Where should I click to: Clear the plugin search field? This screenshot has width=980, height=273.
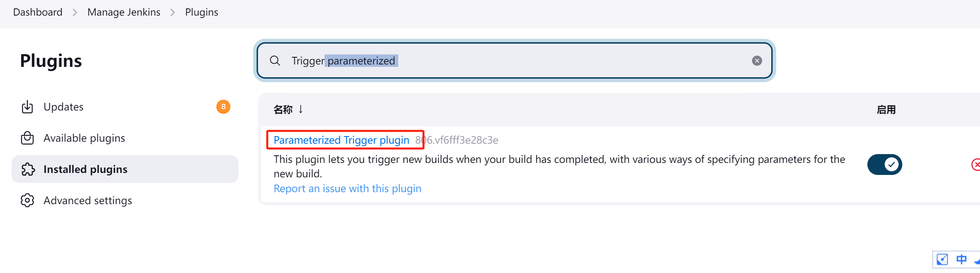pyautogui.click(x=756, y=61)
